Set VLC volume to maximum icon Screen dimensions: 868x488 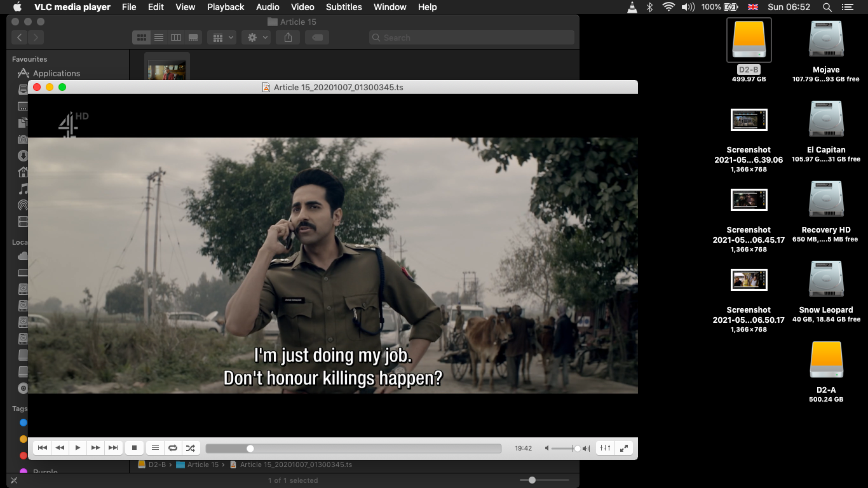[586, 449]
